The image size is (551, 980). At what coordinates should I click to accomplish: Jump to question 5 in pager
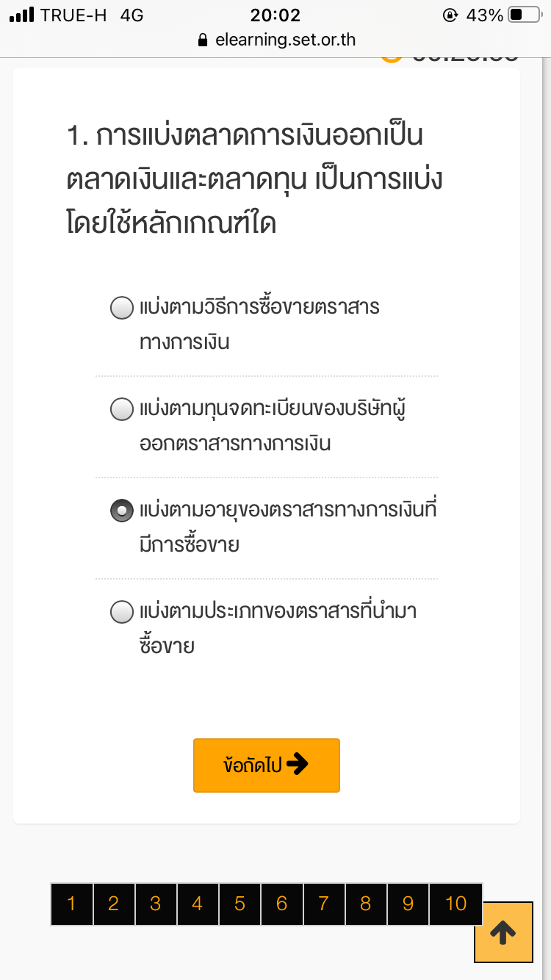point(240,904)
